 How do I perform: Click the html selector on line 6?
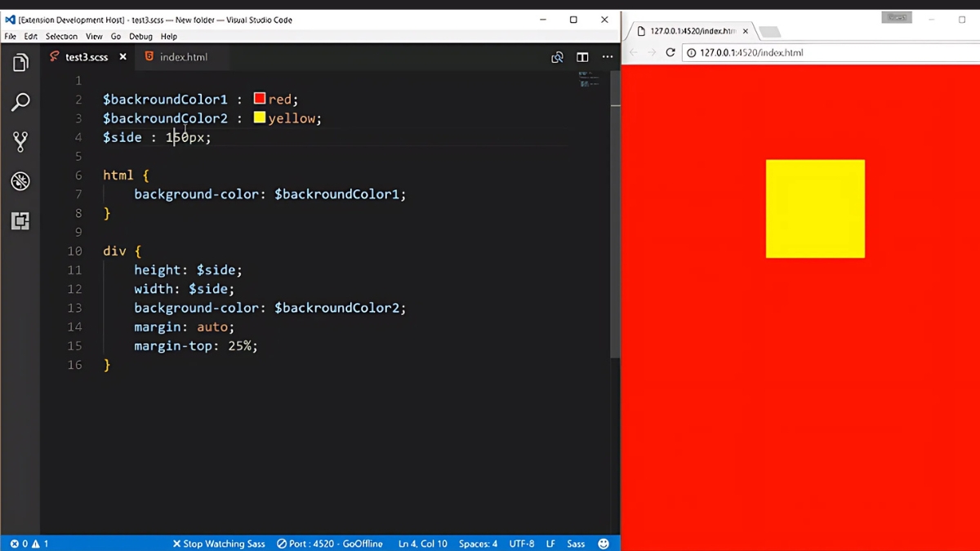coord(118,175)
